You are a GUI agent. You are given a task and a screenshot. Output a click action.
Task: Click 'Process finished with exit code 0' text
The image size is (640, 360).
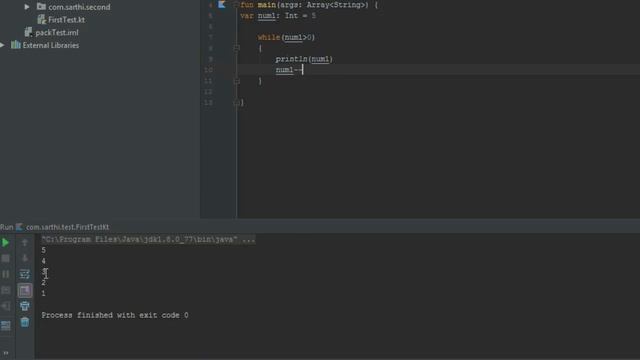pyautogui.click(x=115, y=315)
